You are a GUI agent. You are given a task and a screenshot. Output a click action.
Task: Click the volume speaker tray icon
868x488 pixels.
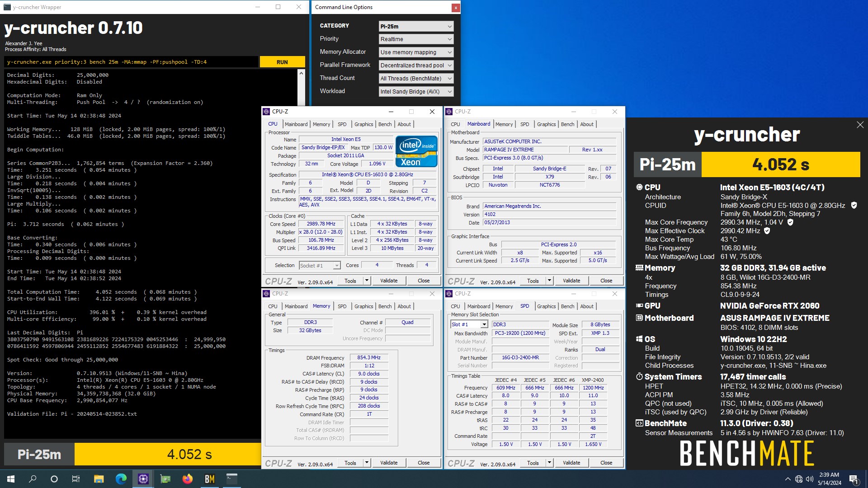click(810, 479)
